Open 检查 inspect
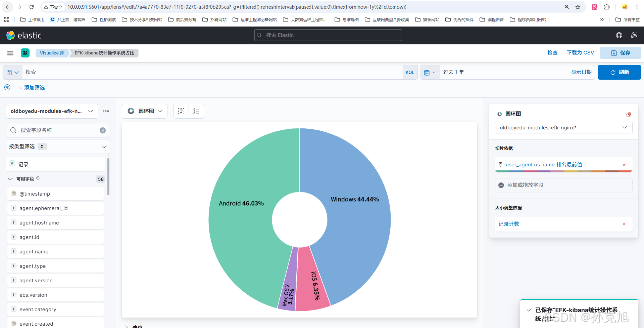The width and height of the screenshot is (644, 328). tap(552, 53)
